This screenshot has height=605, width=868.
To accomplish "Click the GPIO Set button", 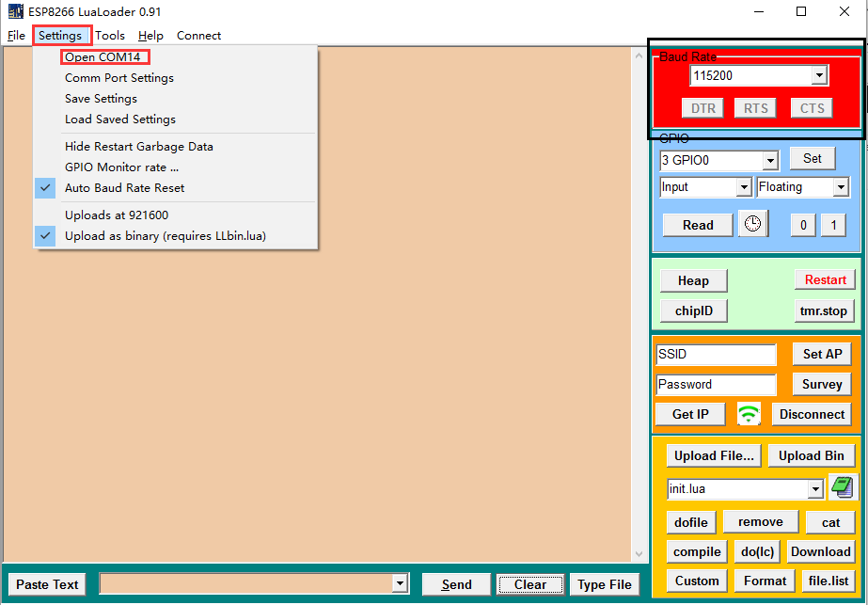I will [813, 158].
